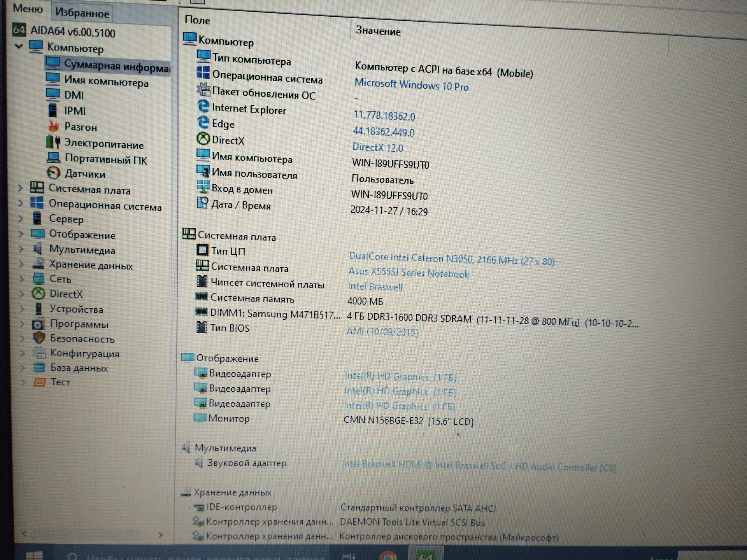Open the DirectX 12.0 link
This screenshot has width=747, height=560.
click(x=377, y=147)
